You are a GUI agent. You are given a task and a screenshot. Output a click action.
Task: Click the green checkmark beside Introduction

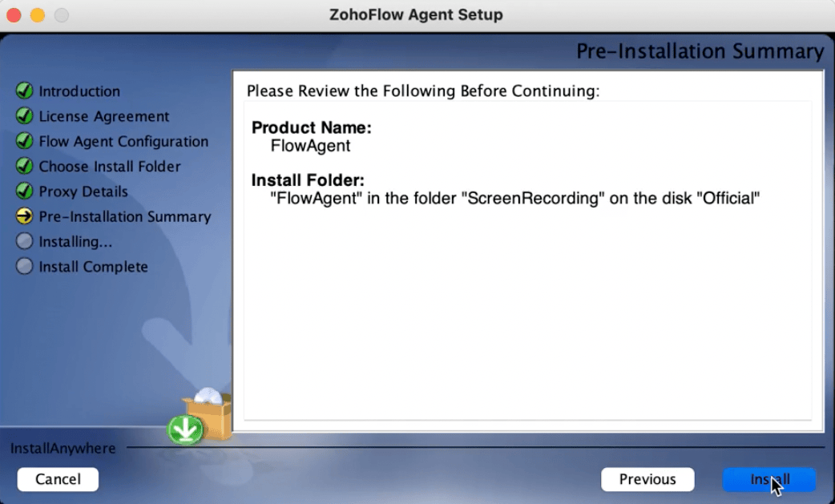point(25,91)
